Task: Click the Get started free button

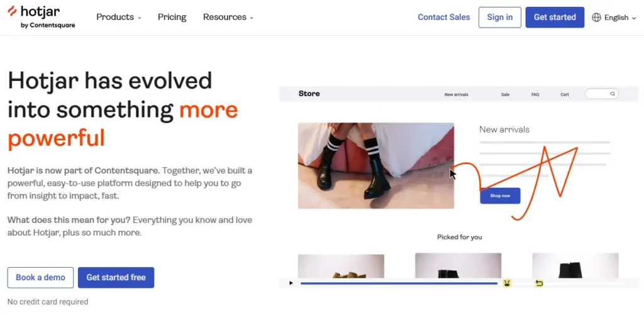Action: [116, 278]
